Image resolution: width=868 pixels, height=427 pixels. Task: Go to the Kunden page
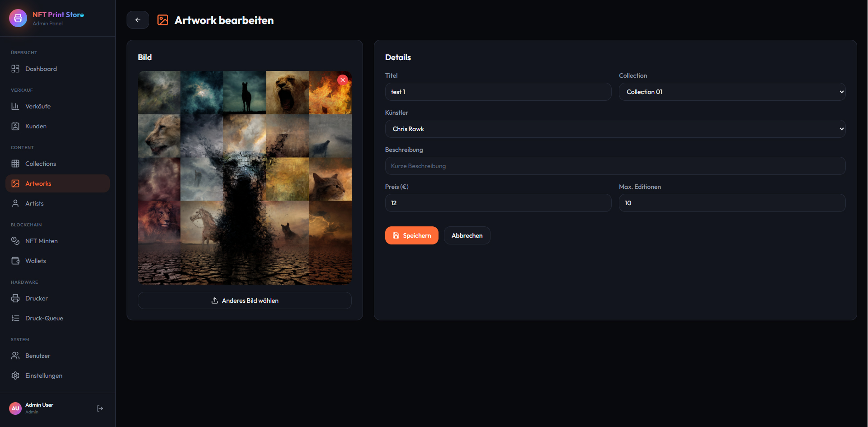pos(36,126)
